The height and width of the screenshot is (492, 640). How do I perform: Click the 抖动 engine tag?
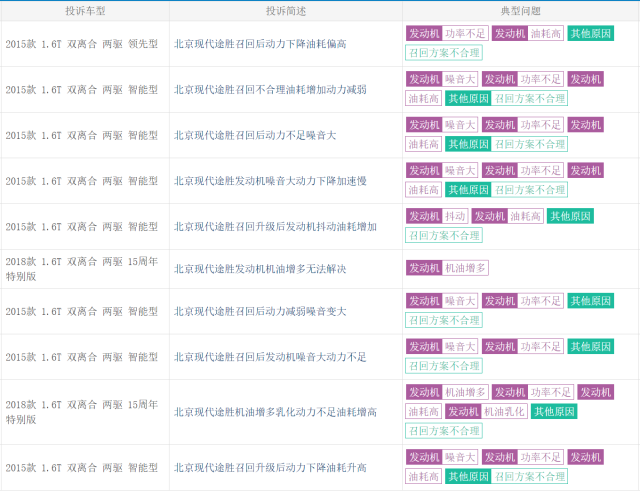tap(455, 216)
